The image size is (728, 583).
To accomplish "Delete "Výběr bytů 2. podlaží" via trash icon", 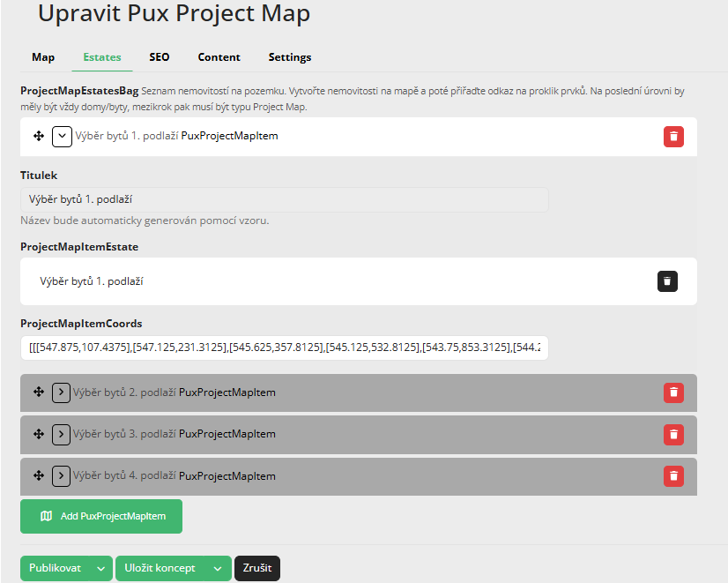I will pos(673,392).
